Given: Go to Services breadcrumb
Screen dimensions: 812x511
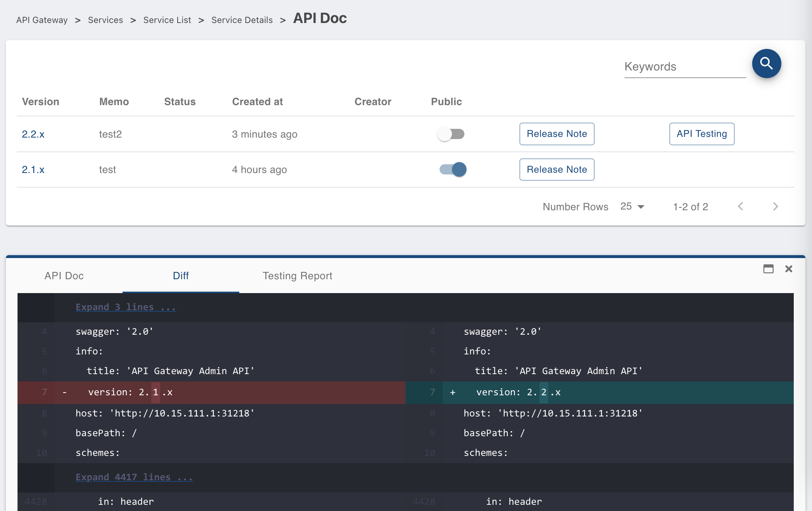Looking at the screenshot, I should (x=105, y=20).
